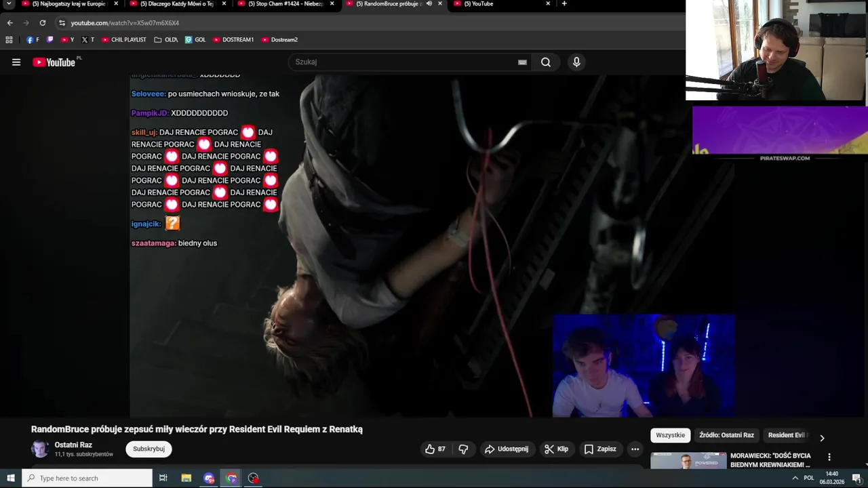Open the more actions three-dot menu
This screenshot has height=488, width=868.
(635, 449)
